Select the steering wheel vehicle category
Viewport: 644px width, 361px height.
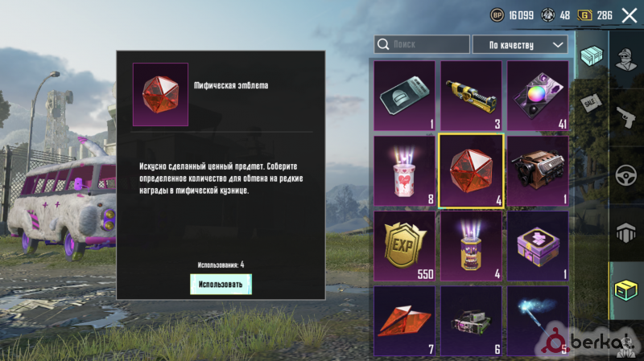626,175
